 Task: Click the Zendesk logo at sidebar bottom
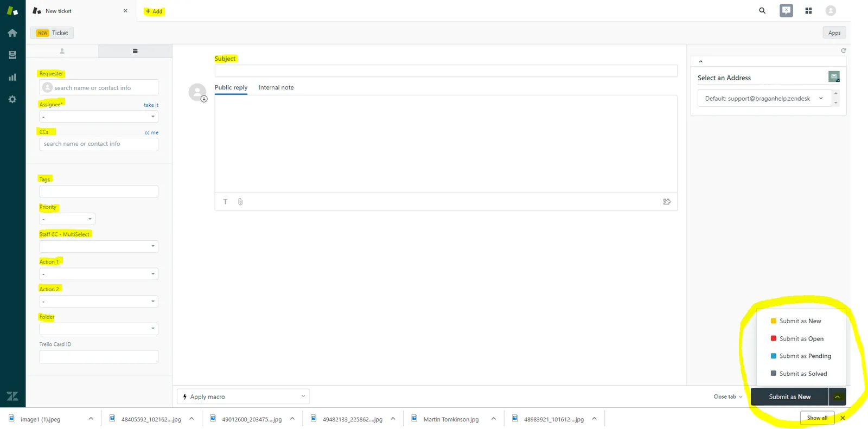[x=12, y=396]
